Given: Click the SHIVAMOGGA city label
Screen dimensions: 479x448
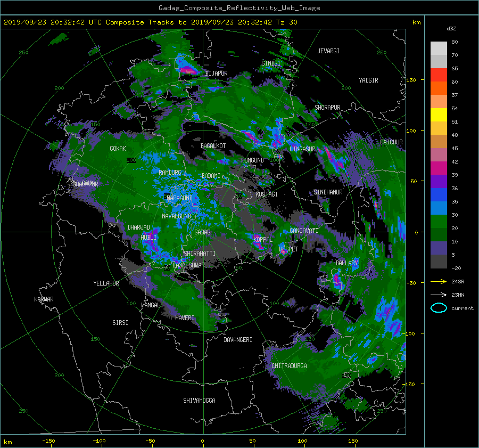Looking at the screenshot, I should (199, 401).
